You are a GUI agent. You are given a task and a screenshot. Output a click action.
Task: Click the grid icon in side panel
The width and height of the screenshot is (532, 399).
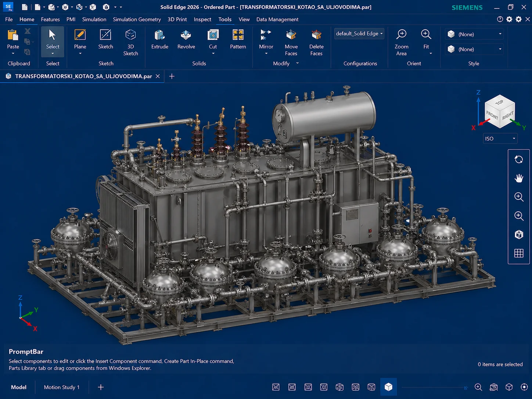(x=519, y=253)
